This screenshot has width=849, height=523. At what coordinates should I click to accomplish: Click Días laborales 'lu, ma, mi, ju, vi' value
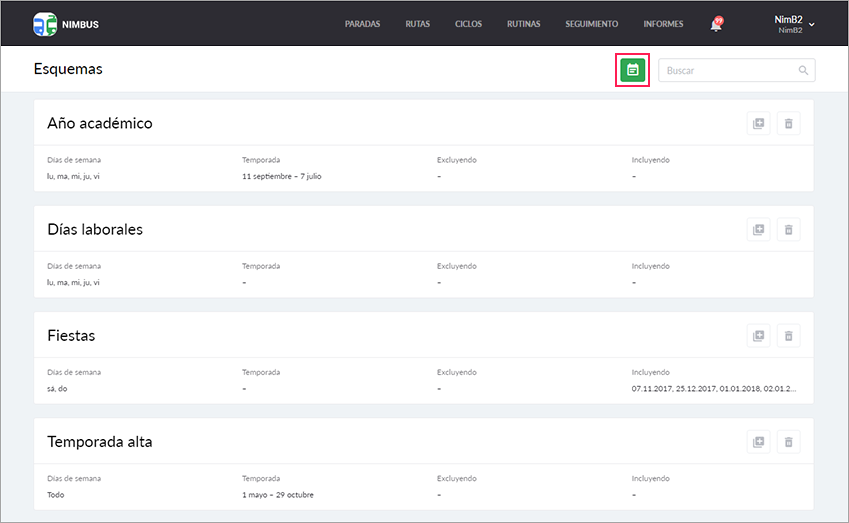[x=73, y=283]
